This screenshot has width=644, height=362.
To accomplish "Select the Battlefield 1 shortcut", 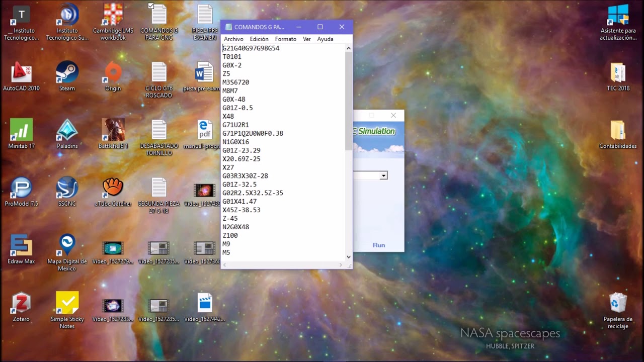I will pos(113,134).
